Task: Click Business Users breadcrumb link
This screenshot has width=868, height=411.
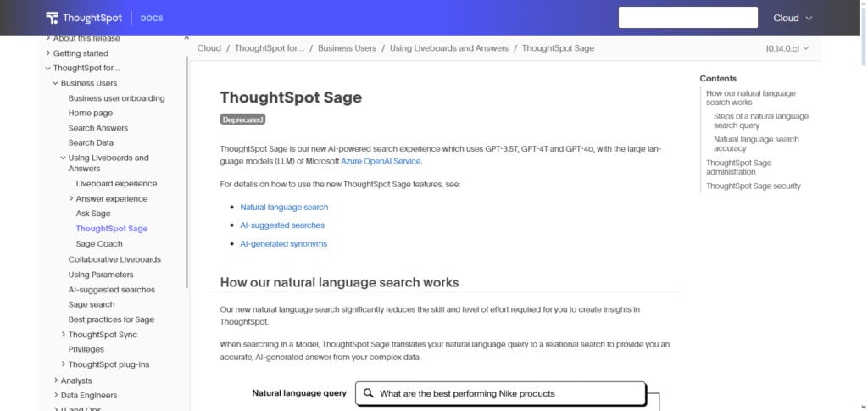Action: (347, 48)
